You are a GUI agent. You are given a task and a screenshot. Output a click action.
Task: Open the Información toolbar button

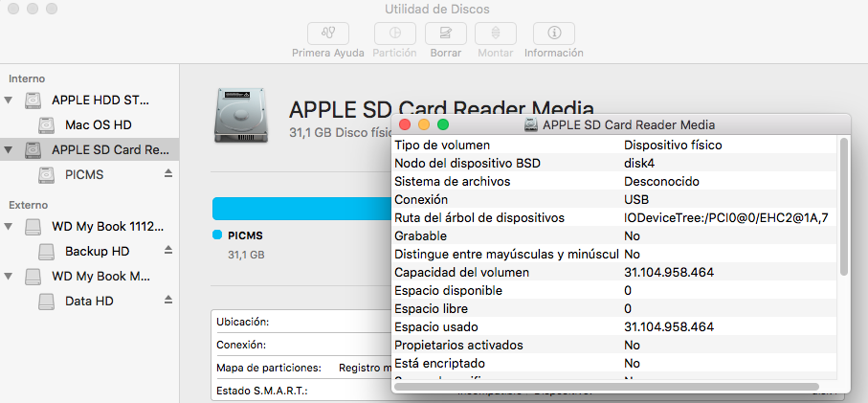click(x=553, y=33)
